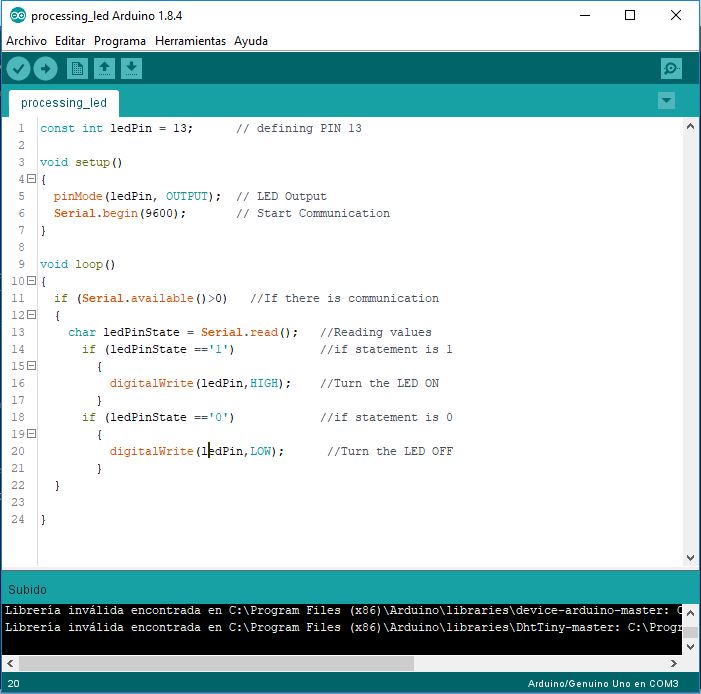Image resolution: width=701 pixels, height=694 pixels.
Task: Click on 'void loop()' line
Action: point(77,264)
